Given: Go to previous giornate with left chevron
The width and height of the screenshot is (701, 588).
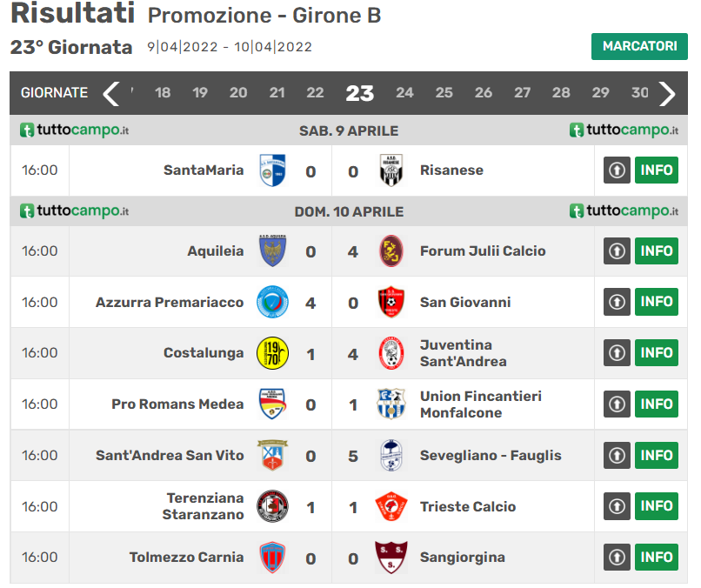Looking at the screenshot, I should coord(110,93).
